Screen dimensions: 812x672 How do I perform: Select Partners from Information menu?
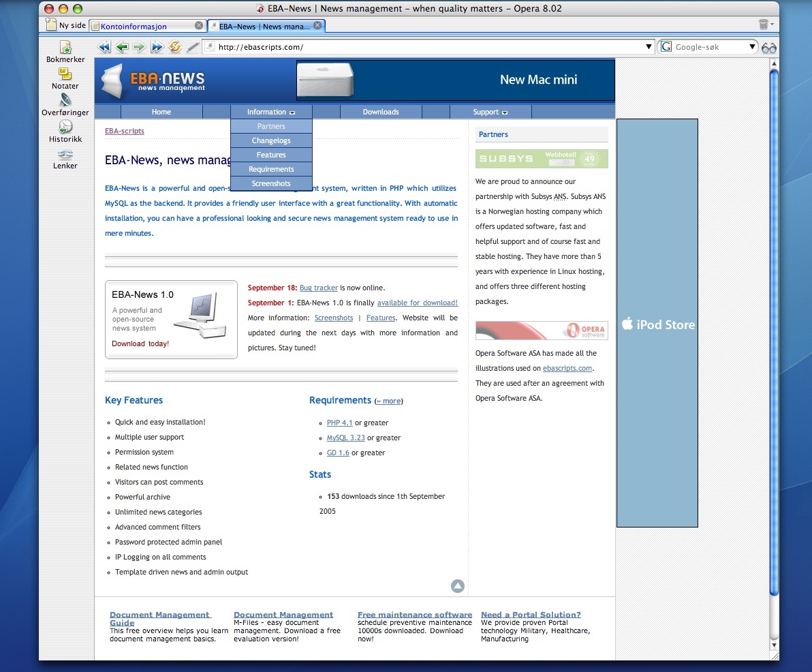[271, 126]
